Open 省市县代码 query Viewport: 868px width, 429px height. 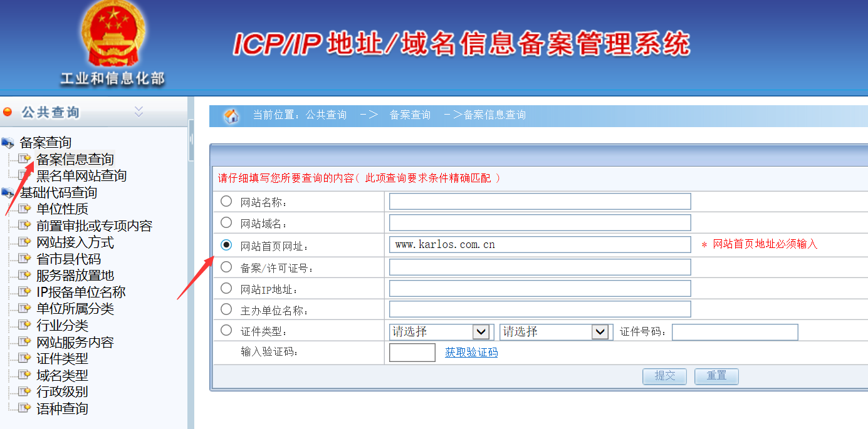coord(68,259)
